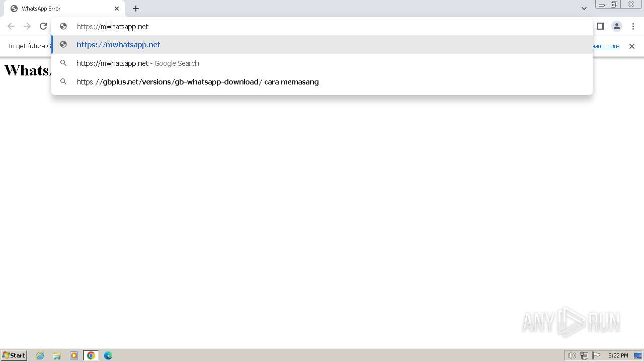Click the browser Back arrow
The image size is (644, 362).
[11, 26]
